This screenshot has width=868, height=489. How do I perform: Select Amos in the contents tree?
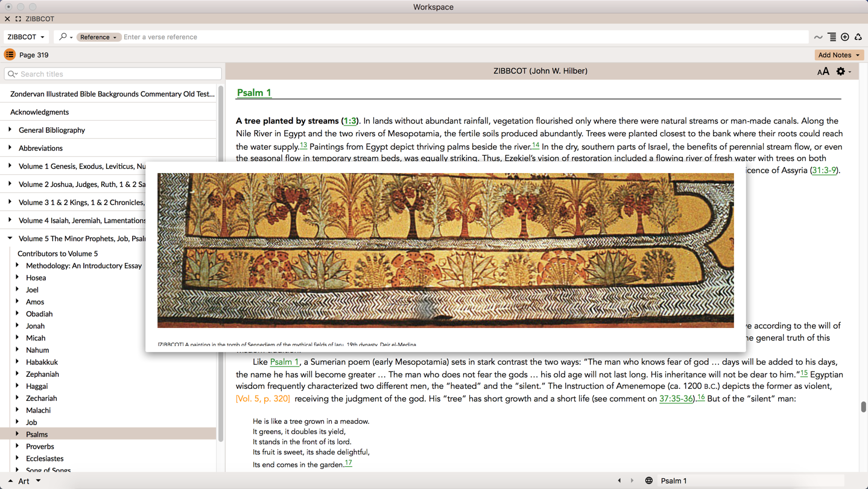[x=35, y=302]
